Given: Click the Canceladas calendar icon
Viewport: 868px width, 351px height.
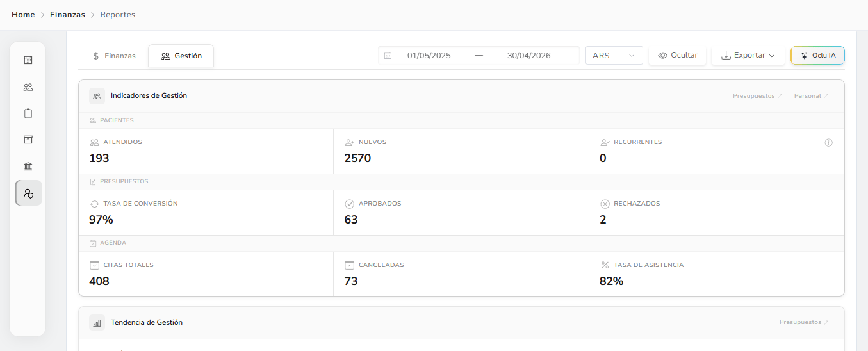Looking at the screenshot, I should pos(350,265).
